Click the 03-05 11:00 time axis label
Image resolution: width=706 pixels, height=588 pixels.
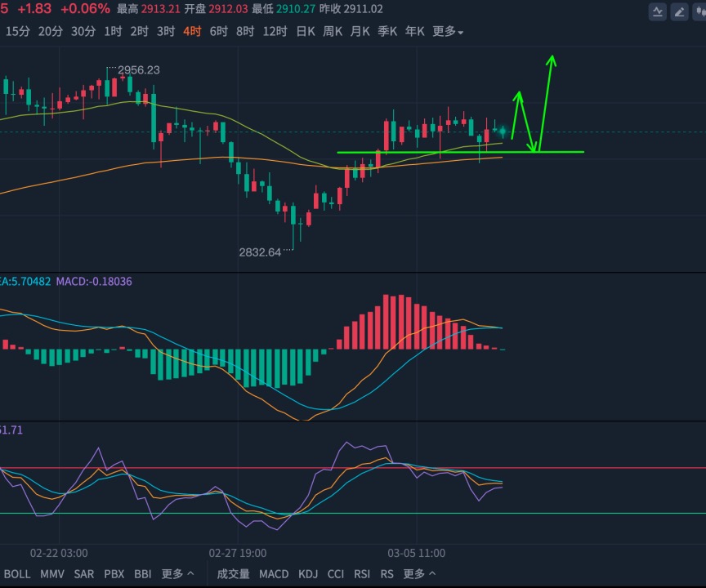[417, 553]
